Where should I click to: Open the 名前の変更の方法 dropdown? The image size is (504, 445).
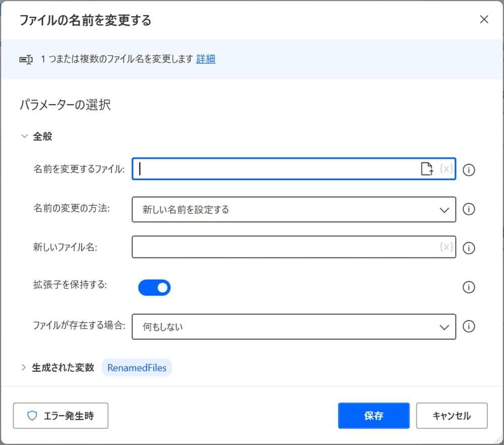[x=444, y=209]
